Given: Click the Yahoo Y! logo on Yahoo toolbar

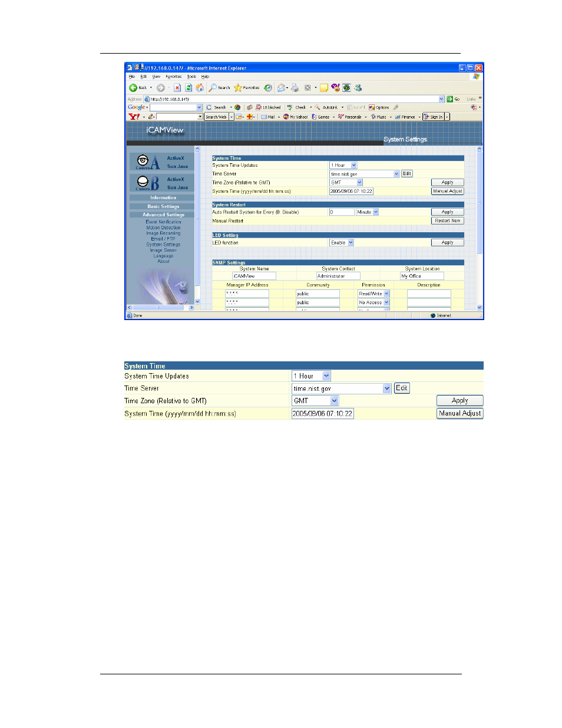Looking at the screenshot, I should (134, 117).
